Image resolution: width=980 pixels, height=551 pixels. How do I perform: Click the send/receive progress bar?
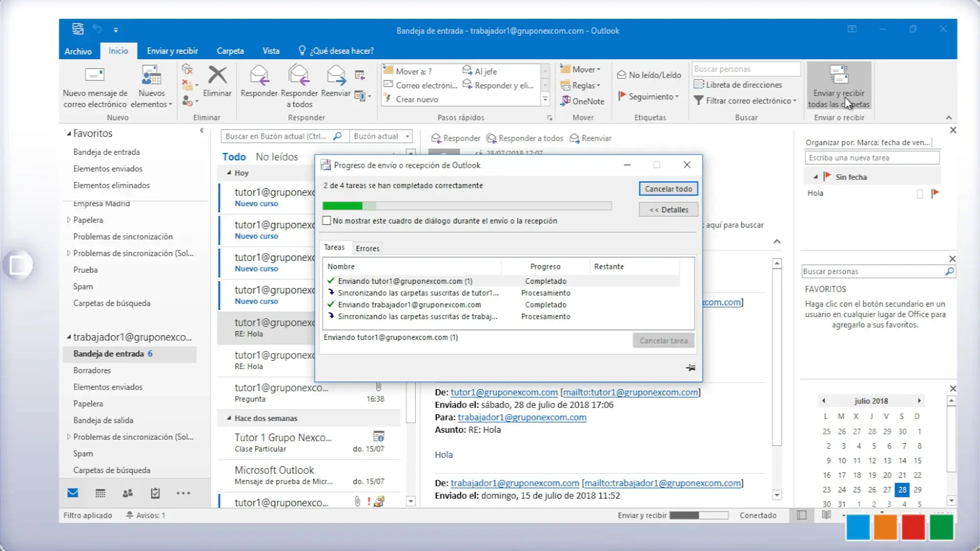467,206
